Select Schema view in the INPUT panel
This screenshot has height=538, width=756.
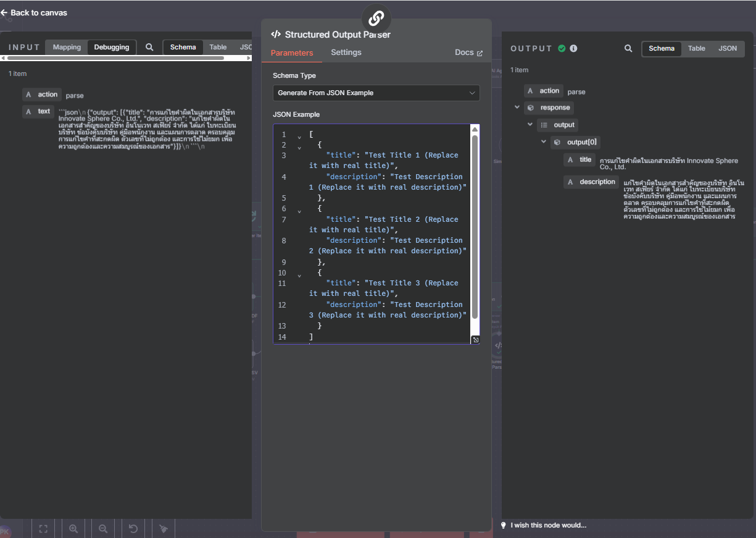(183, 47)
